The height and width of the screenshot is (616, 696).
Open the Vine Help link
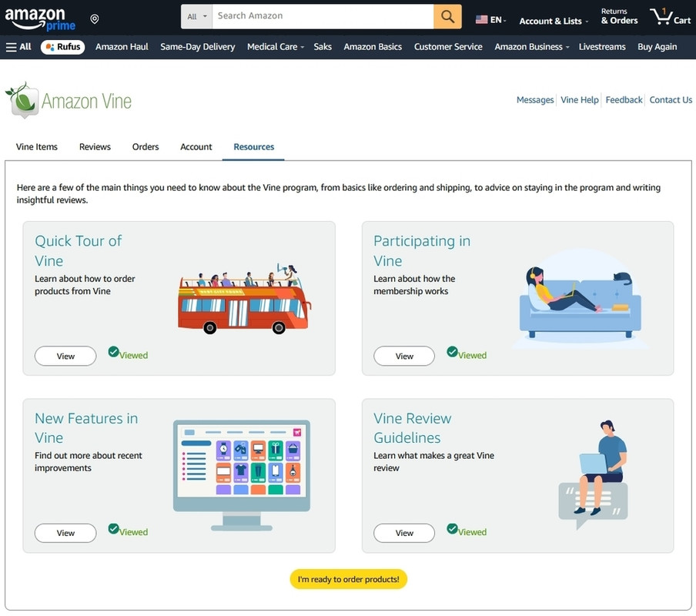coord(579,100)
